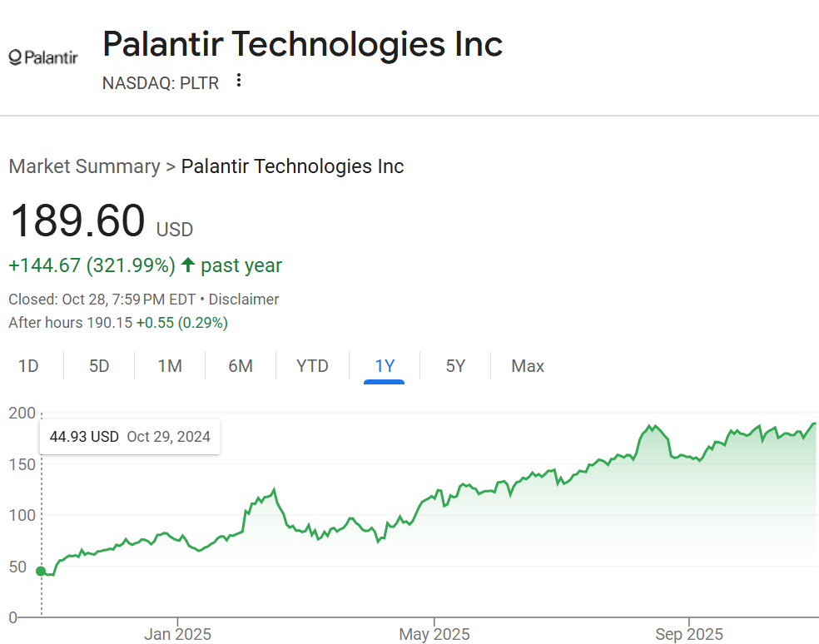Select the 1M chart view
The height and width of the screenshot is (644, 819).
pyautogui.click(x=169, y=365)
